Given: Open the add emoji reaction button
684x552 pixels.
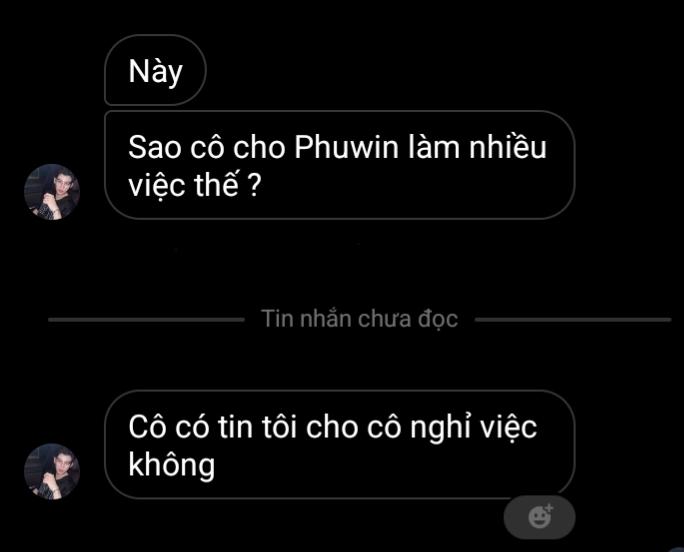Looking at the screenshot, I should 540,518.
